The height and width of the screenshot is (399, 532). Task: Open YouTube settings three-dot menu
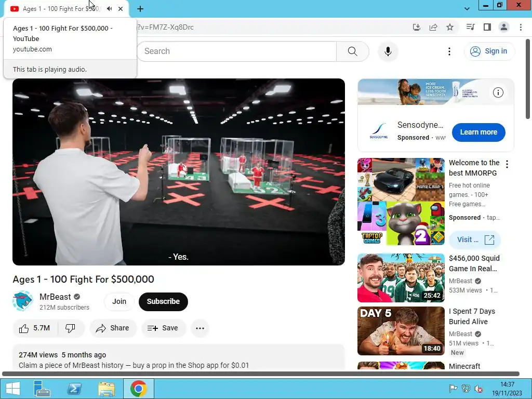point(449,51)
